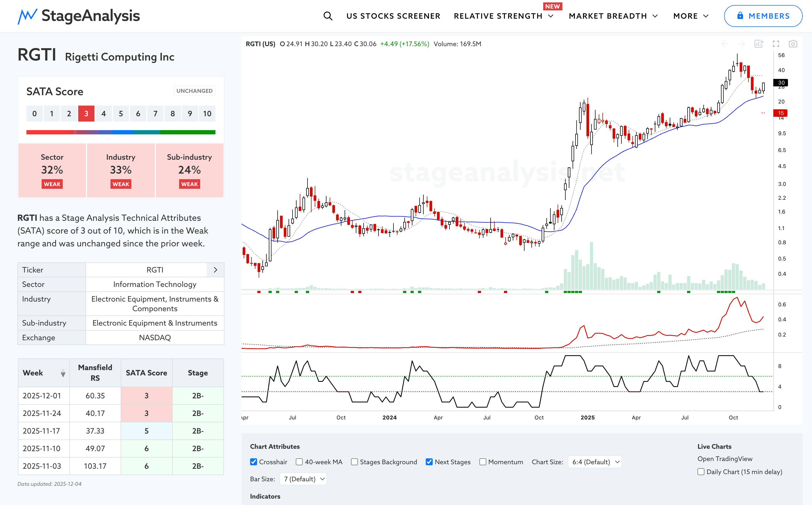
Task: Open the Chart Size dropdown
Action: (594, 462)
